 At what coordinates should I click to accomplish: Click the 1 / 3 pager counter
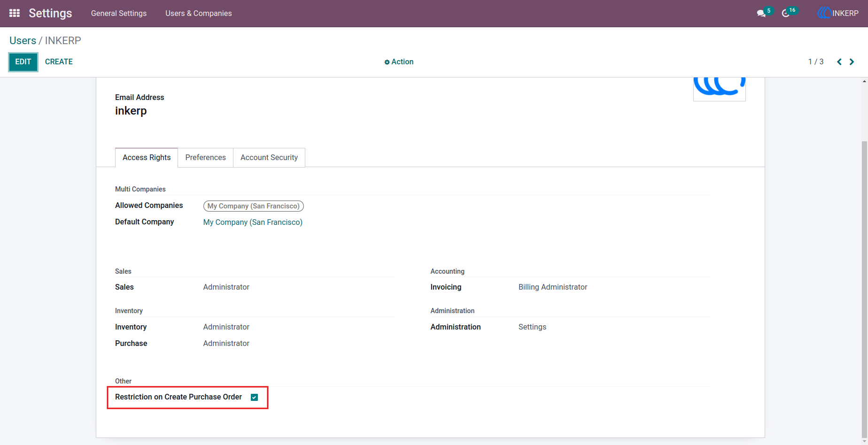coord(816,62)
